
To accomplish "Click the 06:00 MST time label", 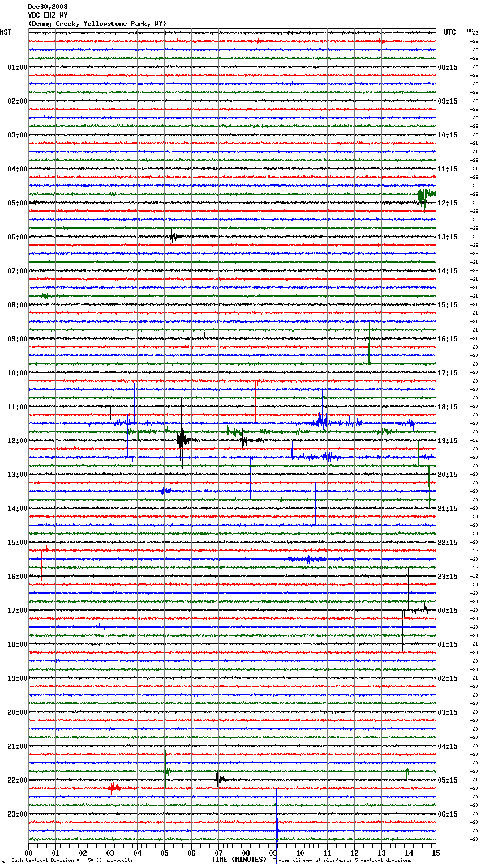I will [17, 237].
